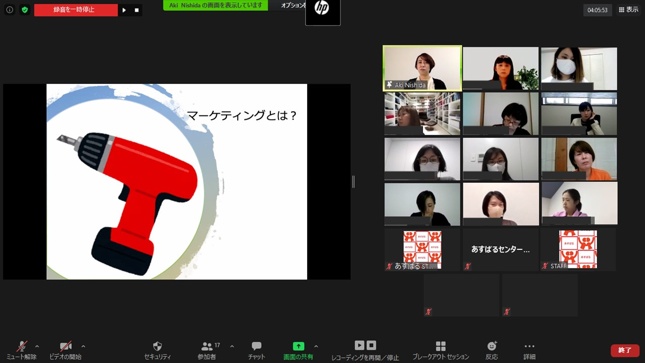Expand the participants options arrow
Viewport: 645px width, 363px height.
click(x=232, y=347)
